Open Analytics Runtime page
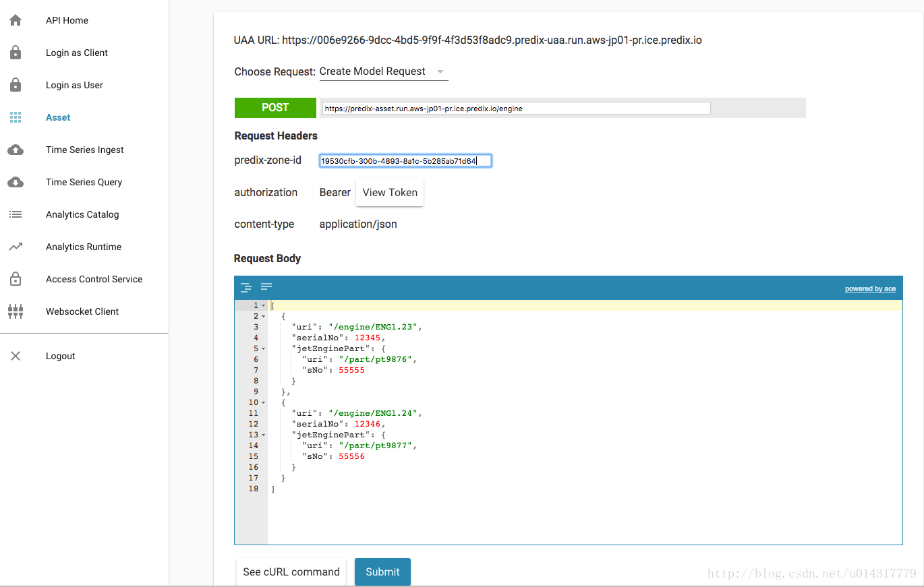Screen dimensions: 924x587 (84, 247)
